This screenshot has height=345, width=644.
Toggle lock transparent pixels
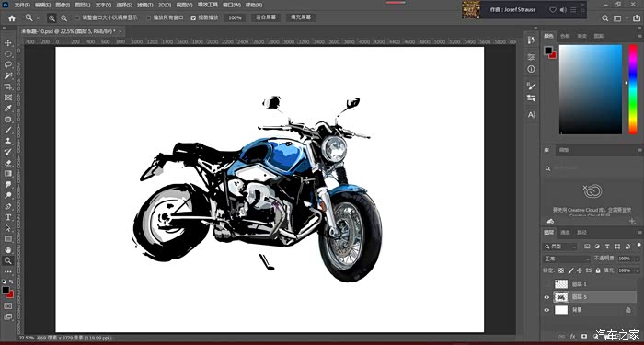[x=561, y=270]
